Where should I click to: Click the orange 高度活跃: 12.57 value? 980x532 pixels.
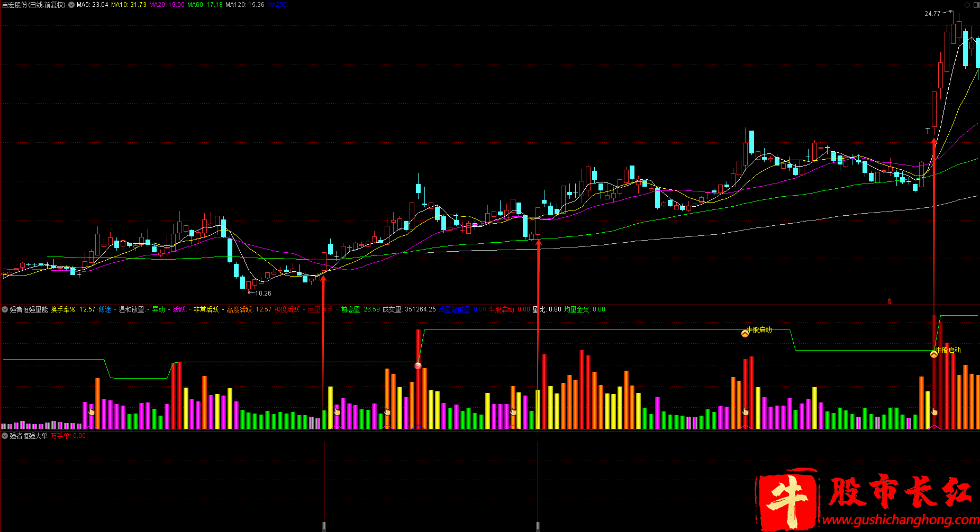(249, 309)
